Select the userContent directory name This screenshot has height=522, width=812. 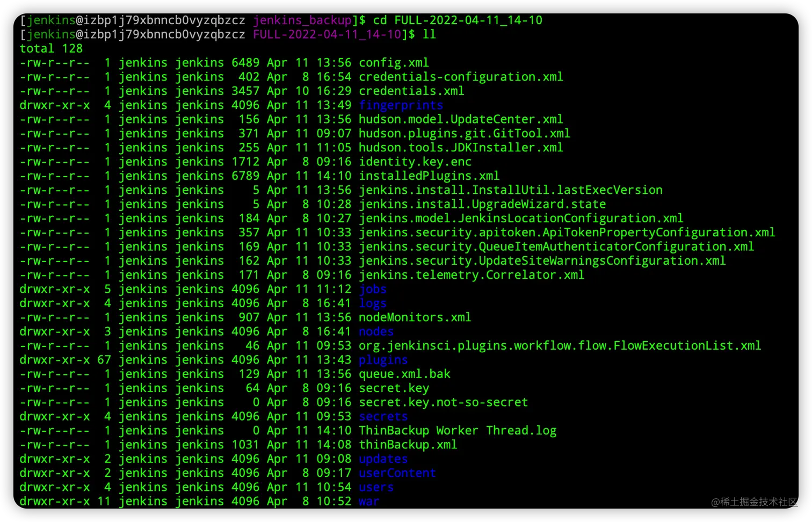pyautogui.click(x=397, y=473)
